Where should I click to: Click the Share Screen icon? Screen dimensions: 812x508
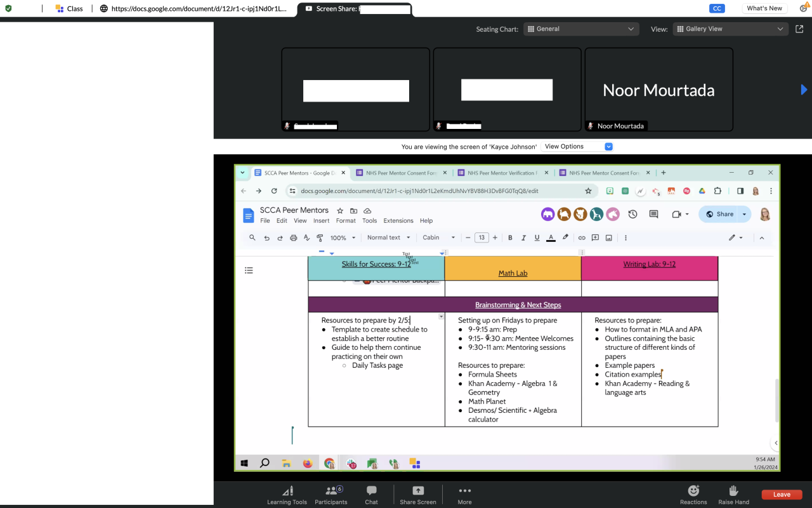point(418,491)
